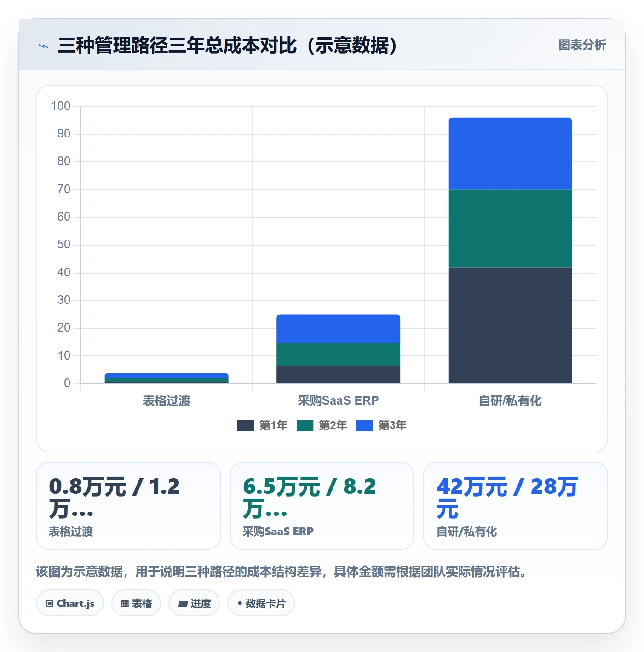Toggle 第1年 legend item
644x652 pixels.
pyautogui.click(x=262, y=426)
